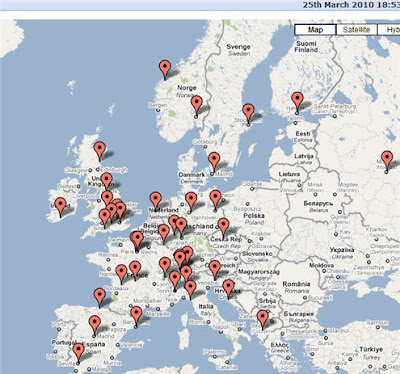Click the Polska Poland label
The image size is (400, 374).
254,219
